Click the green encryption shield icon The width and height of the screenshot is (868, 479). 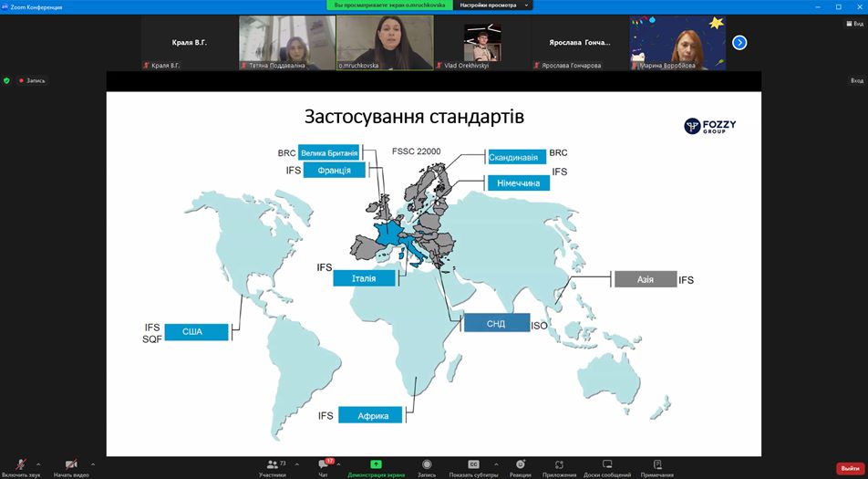tap(7, 80)
